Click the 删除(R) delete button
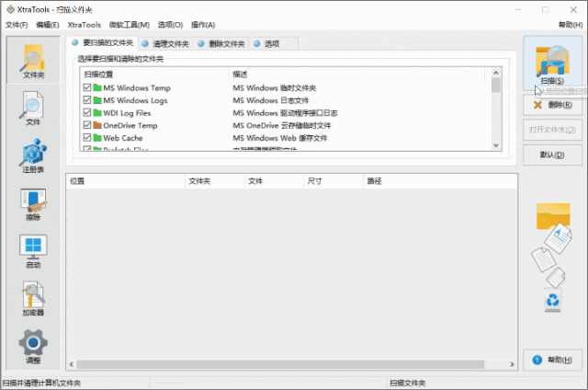Image resolution: width=588 pixels, height=390 pixels. 552,105
